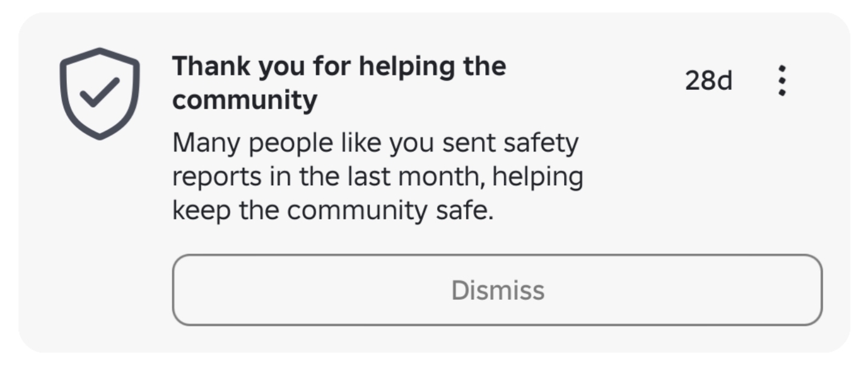868x365 pixels.
Task: Open the three-dot more options menu
Action: (x=782, y=81)
